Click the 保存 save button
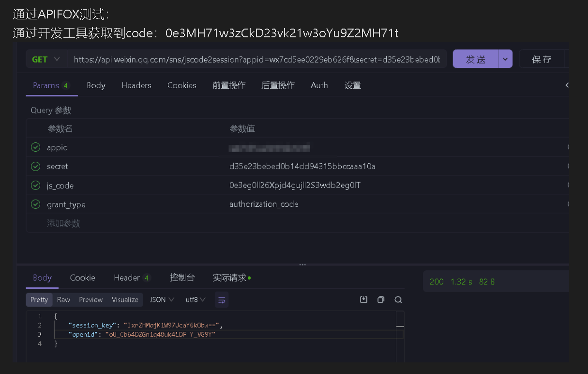The height and width of the screenshot is (374, 588). click(x=542, y=59)
